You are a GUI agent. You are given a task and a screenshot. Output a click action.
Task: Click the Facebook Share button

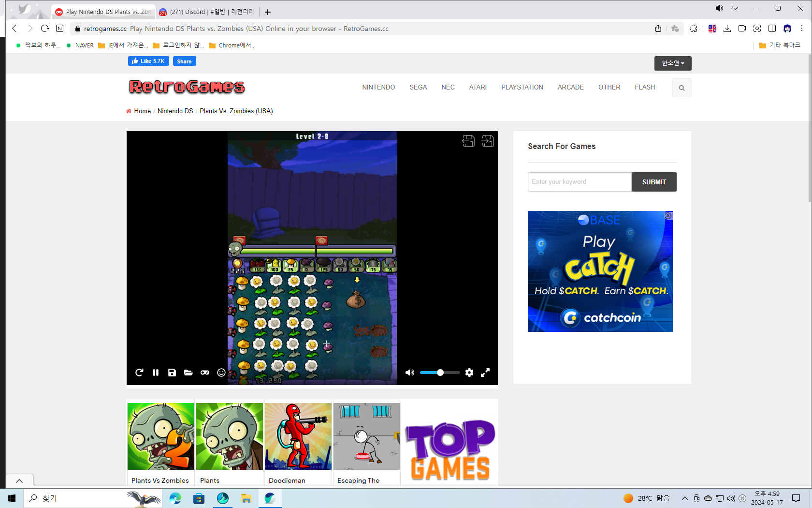coord(184,61)
